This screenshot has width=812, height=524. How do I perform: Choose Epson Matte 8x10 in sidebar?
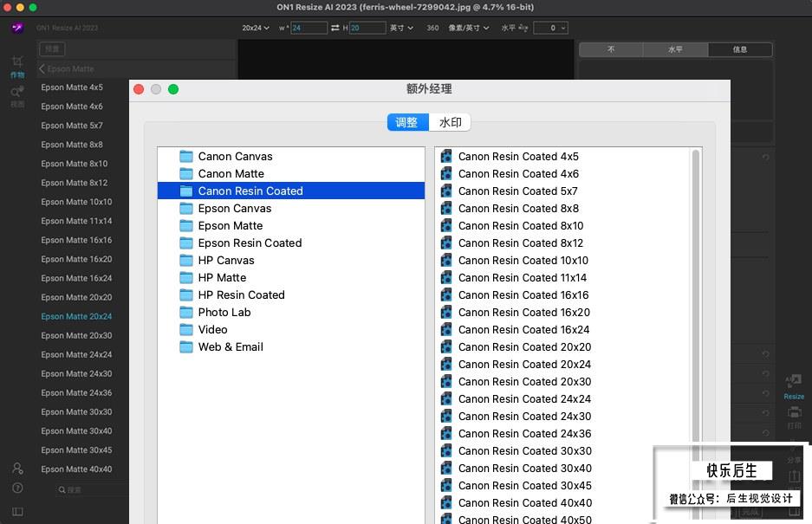pos(74,164)
